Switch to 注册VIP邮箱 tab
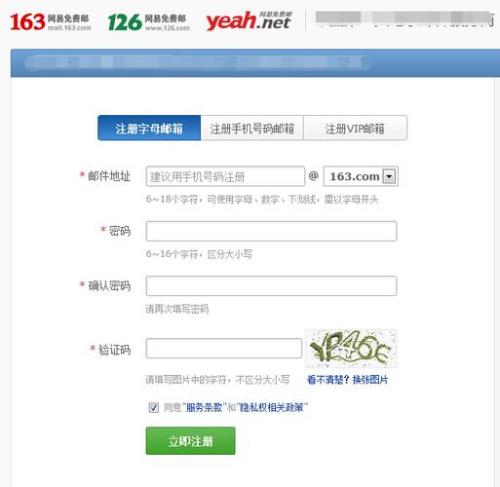 [355, 128]
